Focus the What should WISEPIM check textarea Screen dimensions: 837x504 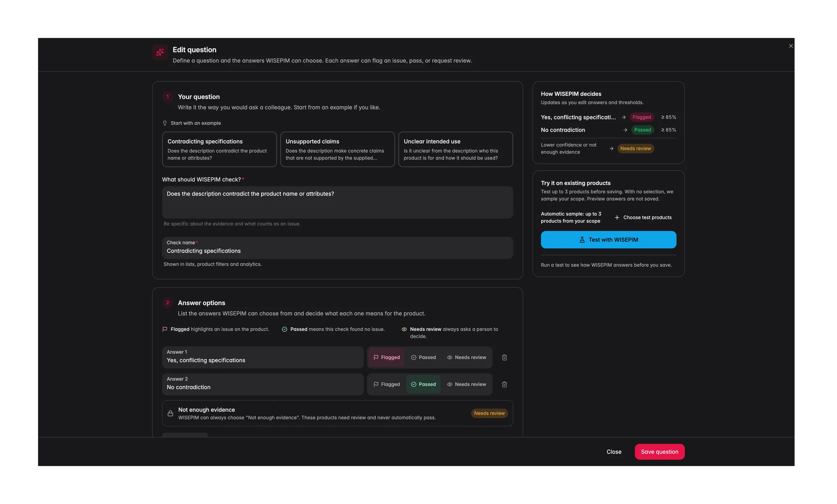337,202
